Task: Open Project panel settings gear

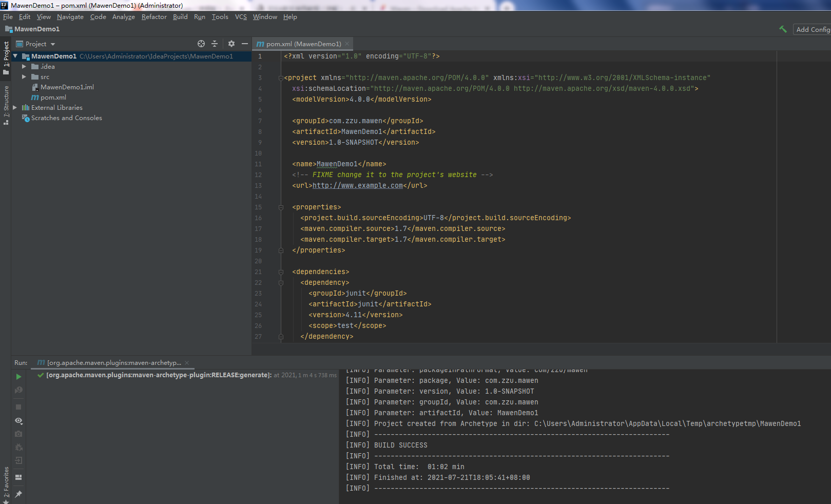Action: (x=231, y=44)
